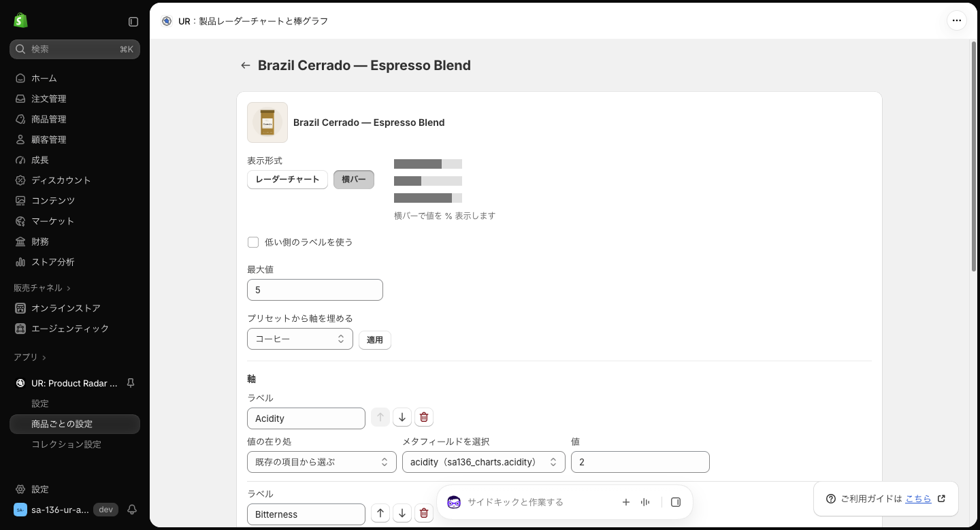
Task: Click the コンテンツ icon in sidebar
Action: (20, 201)
